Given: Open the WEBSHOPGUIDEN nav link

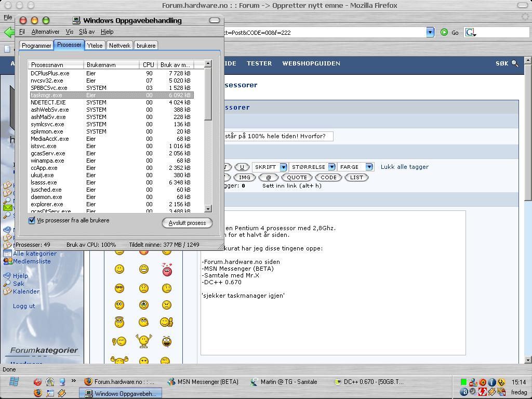Looking at the screenshot, I should 311,63.
